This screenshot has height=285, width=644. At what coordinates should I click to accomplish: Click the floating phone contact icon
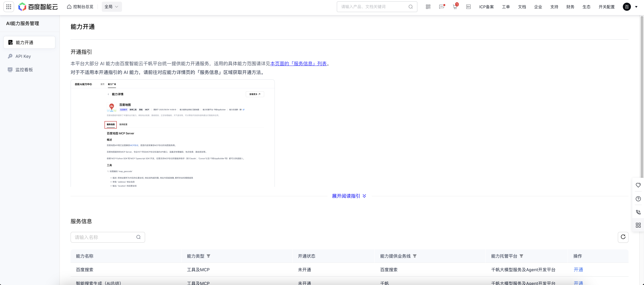(638, 212)
